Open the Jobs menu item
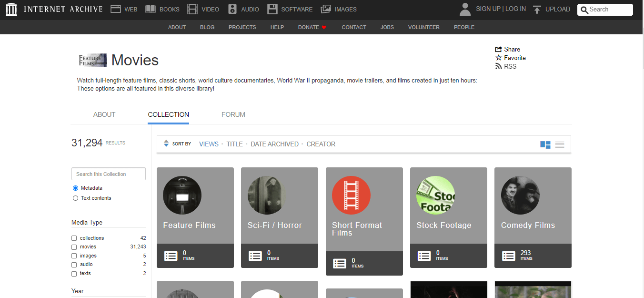This screenshot has height=298, width=644. [387, 27]
